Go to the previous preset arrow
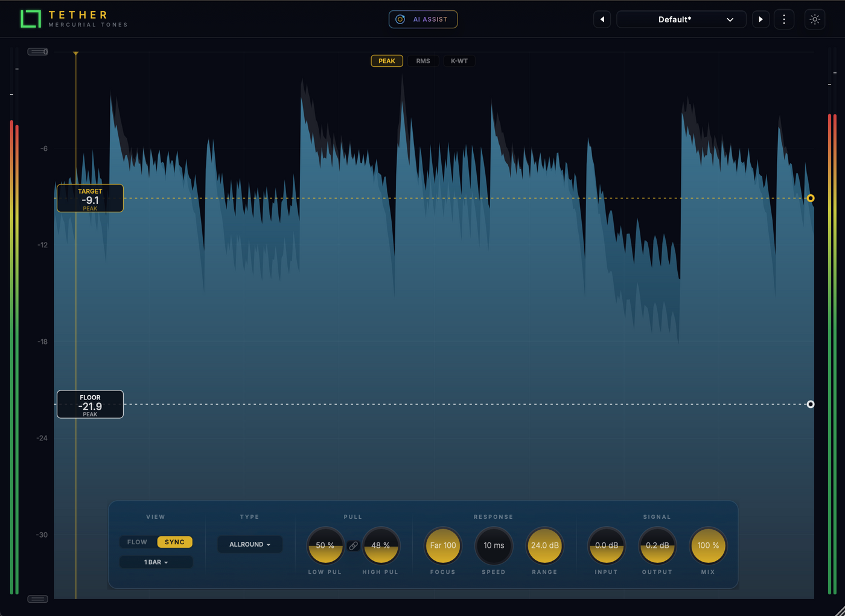 (602, 19)
